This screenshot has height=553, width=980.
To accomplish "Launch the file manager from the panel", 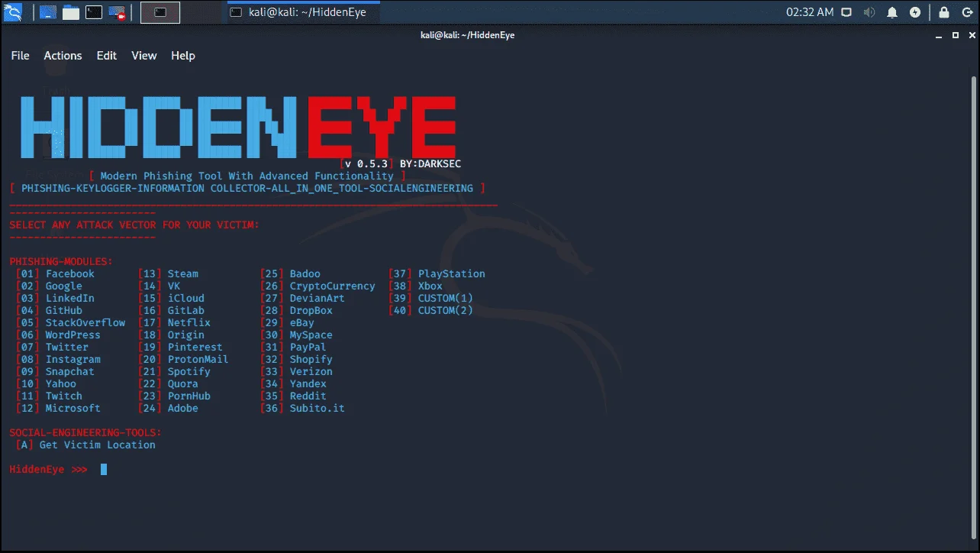I will click(71, 12).
